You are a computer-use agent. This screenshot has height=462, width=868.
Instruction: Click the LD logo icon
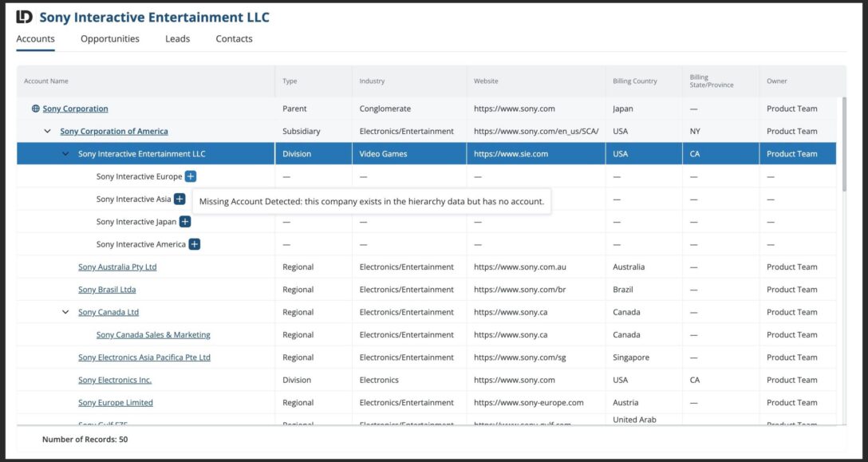pyautogui.click(x=24, y=16)
